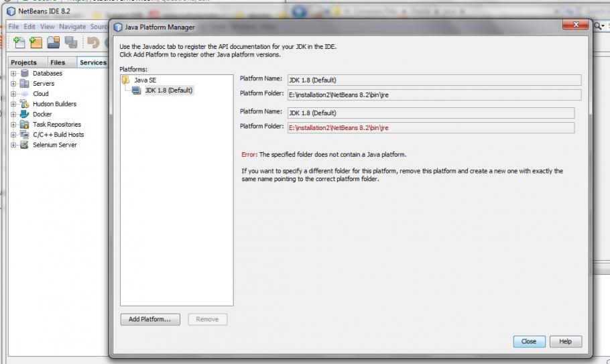
Task: Click the Open Project toolbar icon
Action: point(54,42)
